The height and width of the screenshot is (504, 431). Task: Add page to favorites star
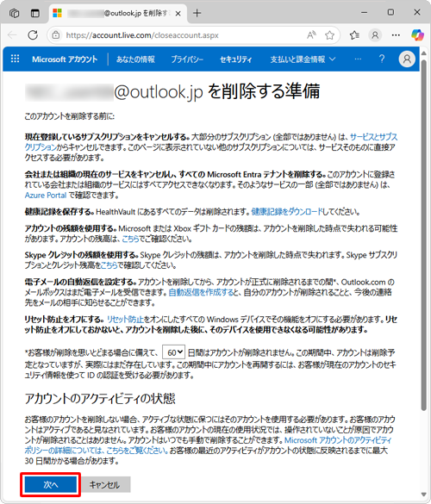point(329,35)
